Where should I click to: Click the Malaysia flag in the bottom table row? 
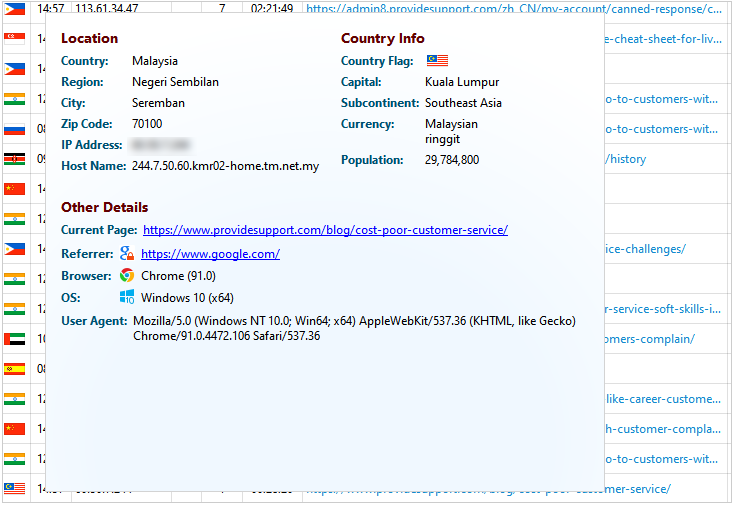pos(15,489)
